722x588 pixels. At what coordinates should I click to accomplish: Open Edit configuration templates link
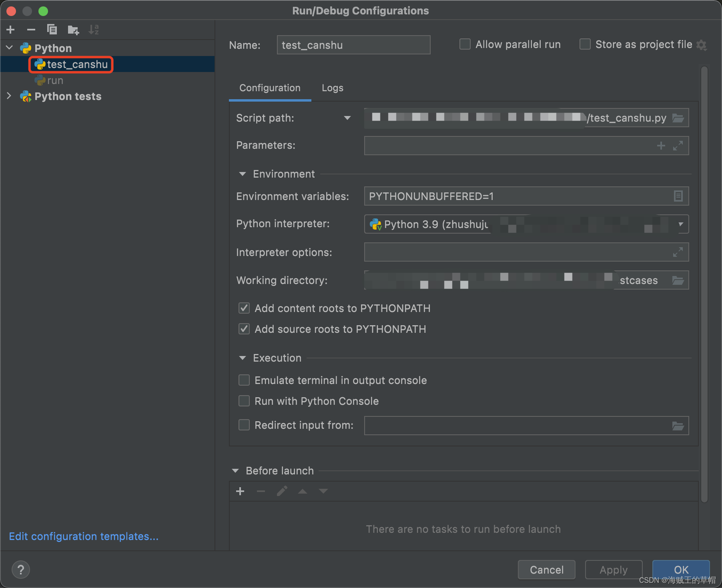click(x=84, y=536)
